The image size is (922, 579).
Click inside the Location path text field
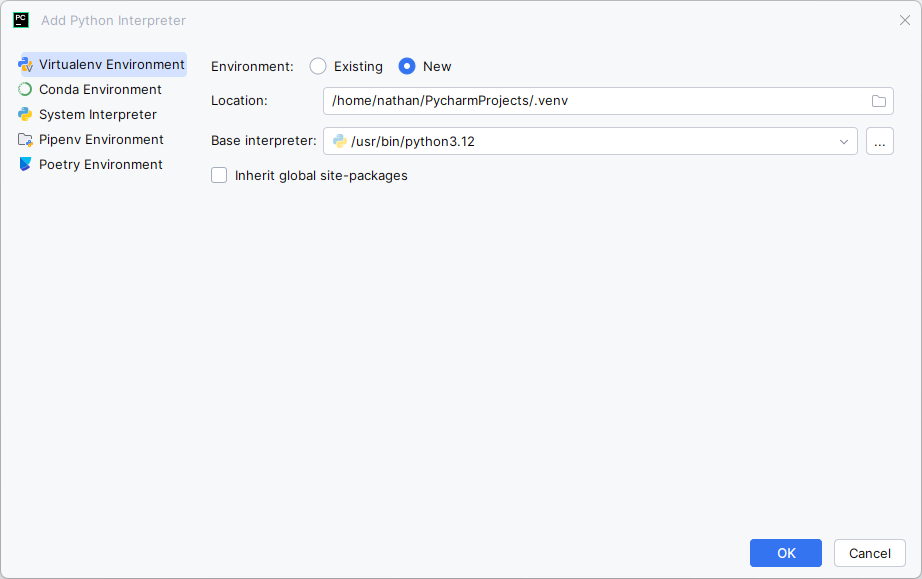click(590, 101)
